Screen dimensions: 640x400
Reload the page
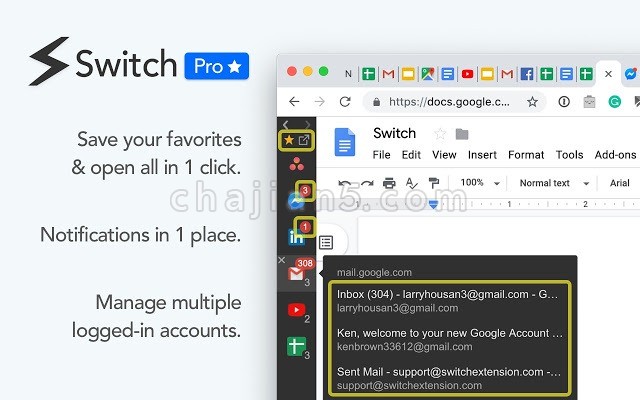(x=345, y=102)
